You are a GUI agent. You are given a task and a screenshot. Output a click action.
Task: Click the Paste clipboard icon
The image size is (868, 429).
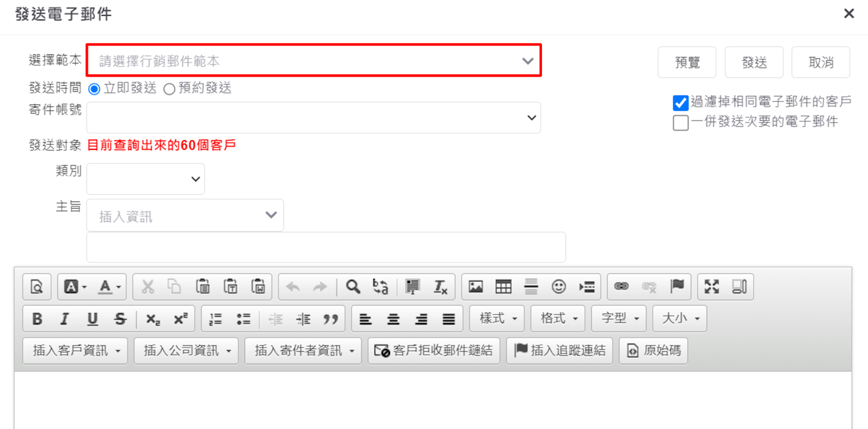(202, 287)
